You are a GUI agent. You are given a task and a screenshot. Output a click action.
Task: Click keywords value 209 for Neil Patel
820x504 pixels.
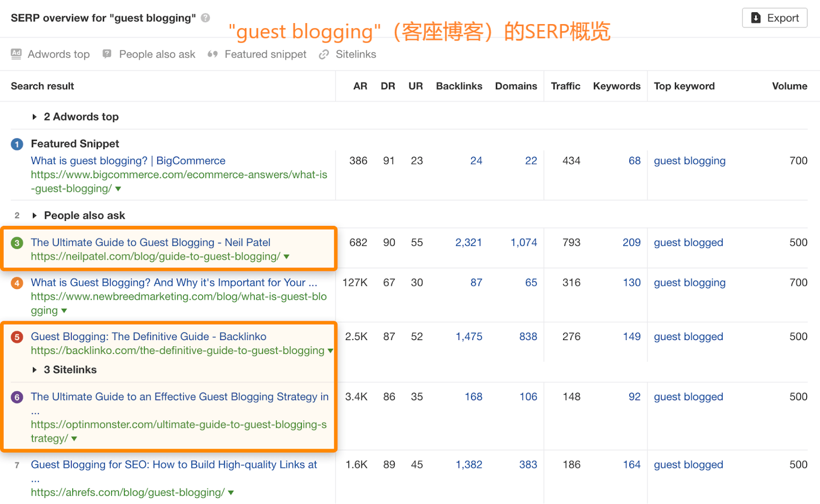click(631, 242)
